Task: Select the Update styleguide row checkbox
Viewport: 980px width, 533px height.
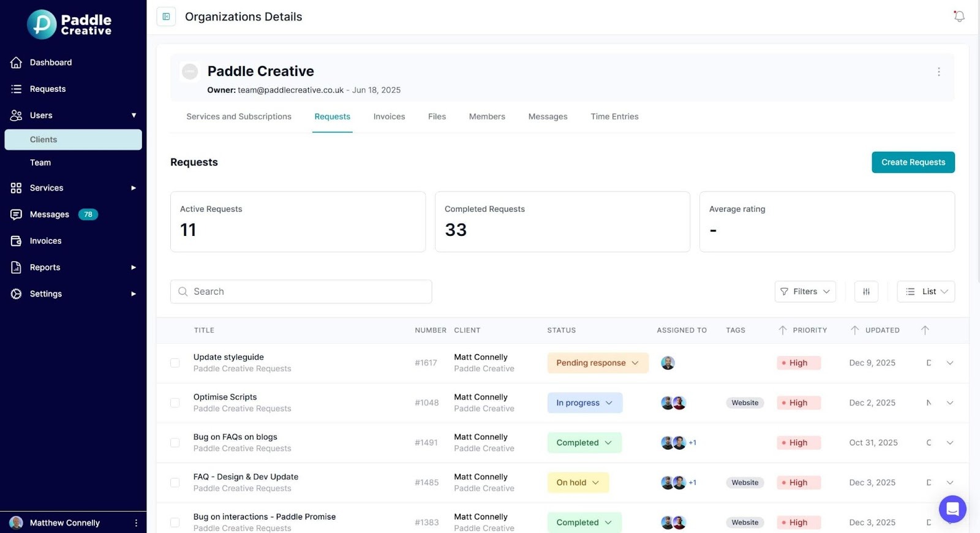Action: pyautogui.click(x=175, y=363)
